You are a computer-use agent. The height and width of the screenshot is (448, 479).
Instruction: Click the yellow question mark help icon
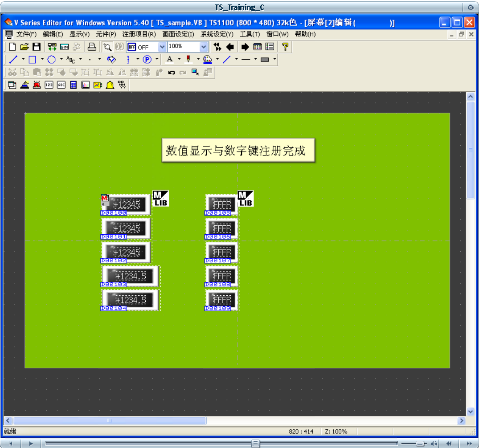tap(286, 47)
